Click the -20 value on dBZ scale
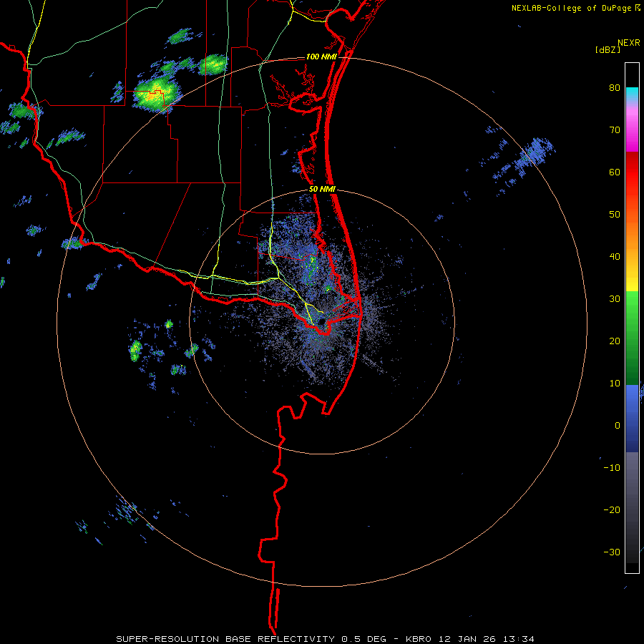644x644 pixels. pyautogui.click(x=612, y=510)
